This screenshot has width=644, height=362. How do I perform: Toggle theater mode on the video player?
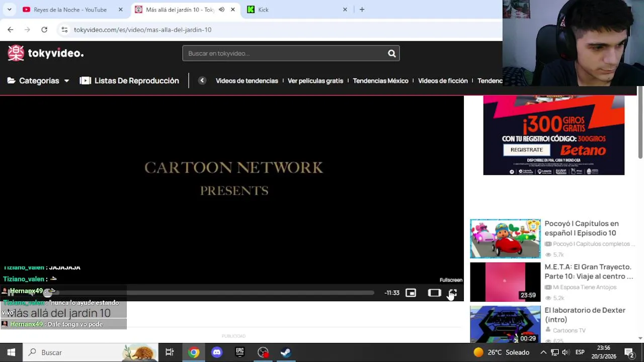[x=434, y=293]
